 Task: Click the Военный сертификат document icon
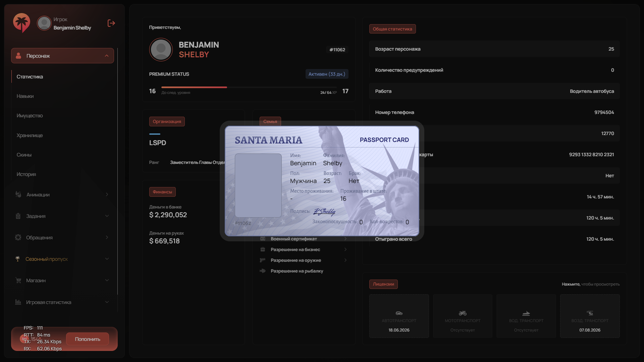[263, 239]
